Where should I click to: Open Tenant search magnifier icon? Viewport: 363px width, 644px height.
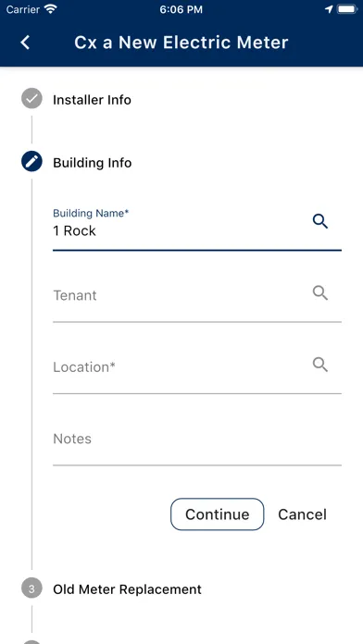coord(320,292)
